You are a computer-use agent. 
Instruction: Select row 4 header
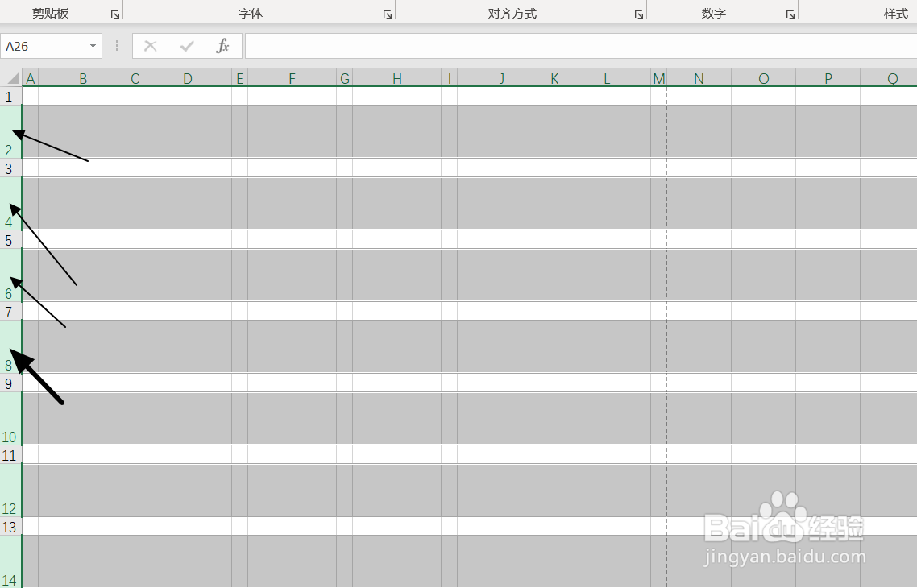pos(10,204)
